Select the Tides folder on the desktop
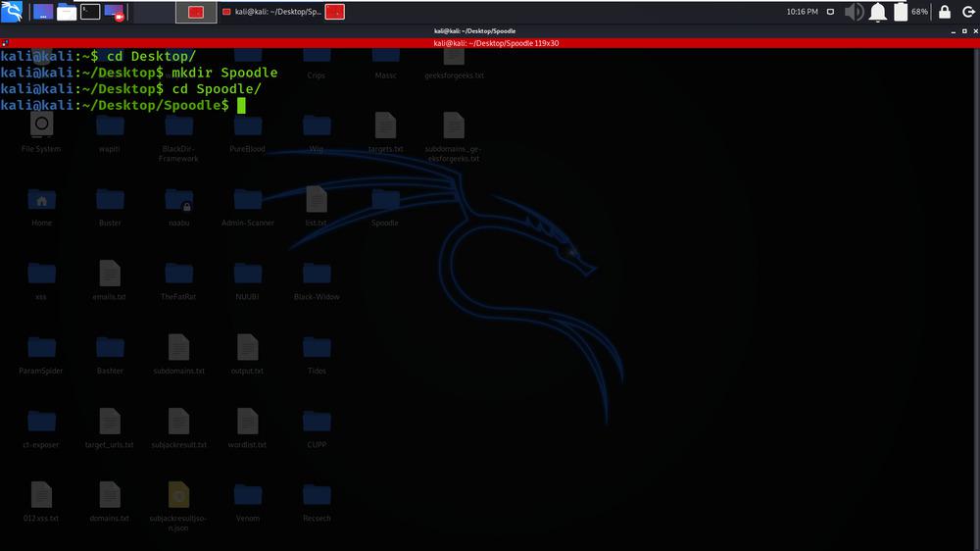This screenshot has width=980, height=551. [317, 355]
